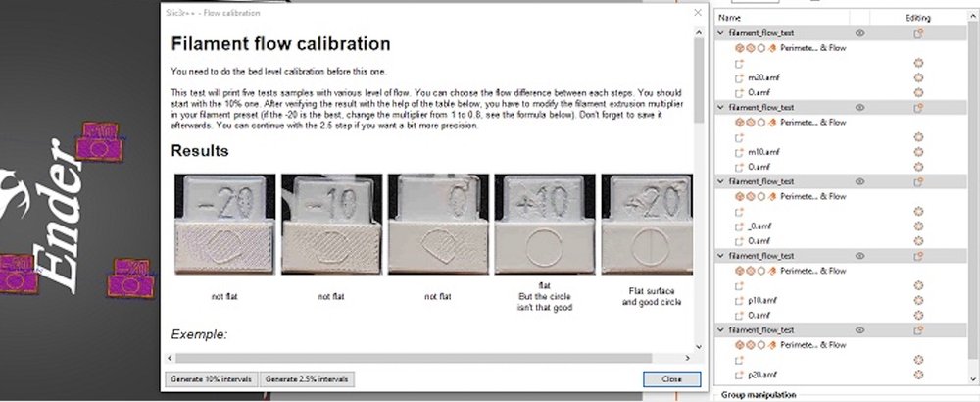
Task: Select the m20.amf part in object list
Action: click(761, 77)
